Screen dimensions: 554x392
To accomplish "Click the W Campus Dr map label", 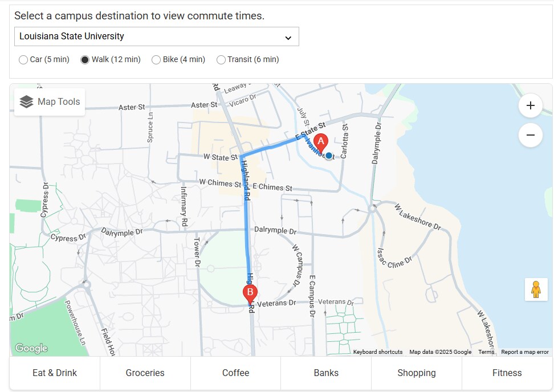I will [x=297, y=266].
